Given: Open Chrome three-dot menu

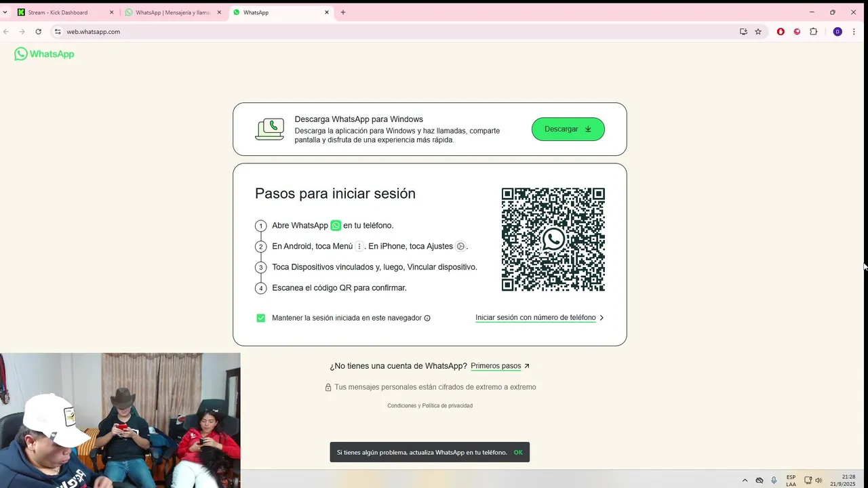Looking at the screenshot, I should [854, 32].
